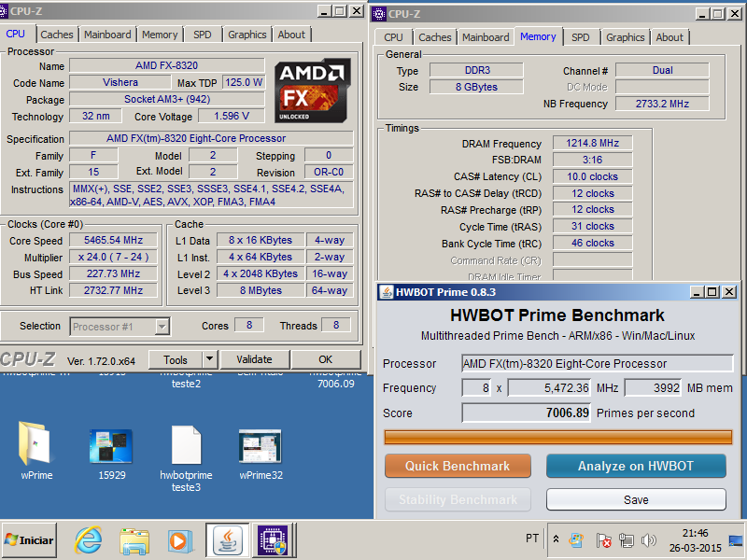Image resolution: width=747 pixels, height=560 pixels.
Task: Click OK button in CPU-Z
Action: 325,359
